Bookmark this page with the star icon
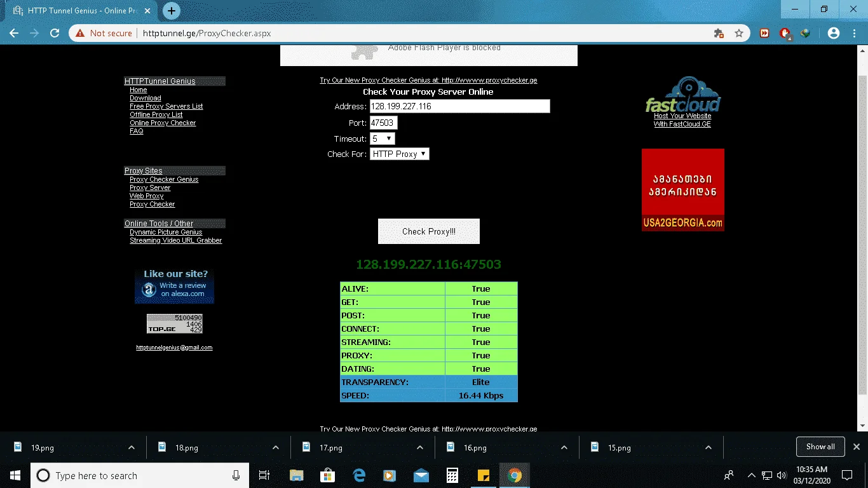Screen dimensions: 868x488 [x=739, y=33]
